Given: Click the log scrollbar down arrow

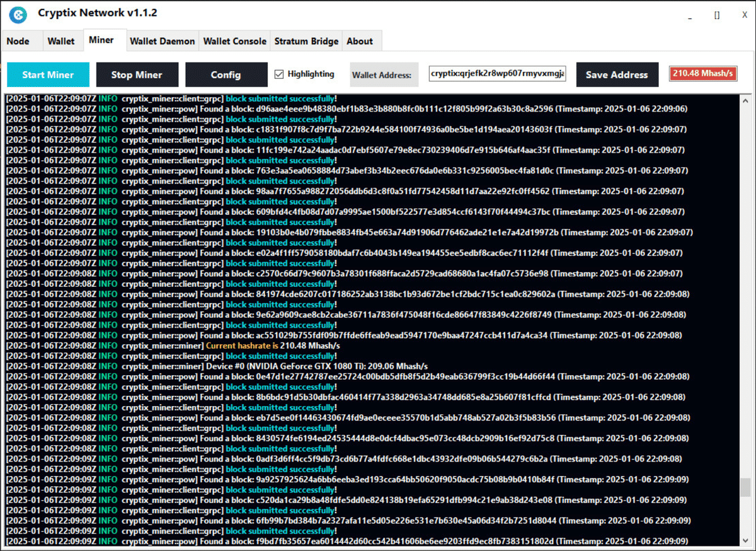Looking at the screenshot, I should coord(747,540).
